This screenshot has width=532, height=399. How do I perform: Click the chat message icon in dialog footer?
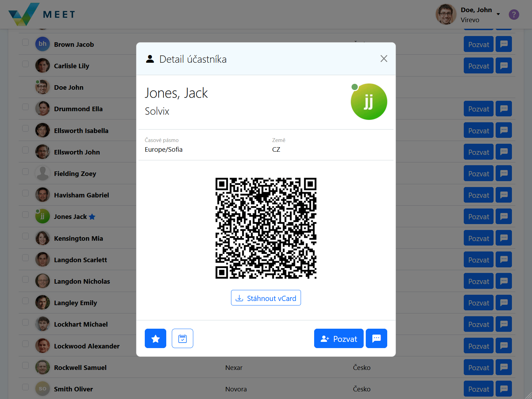point(376,338)
